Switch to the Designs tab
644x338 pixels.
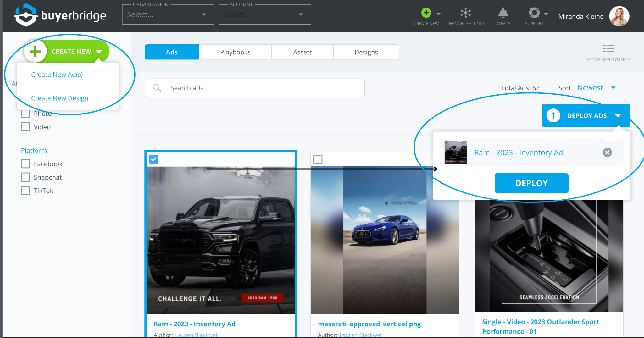point(366,52)
